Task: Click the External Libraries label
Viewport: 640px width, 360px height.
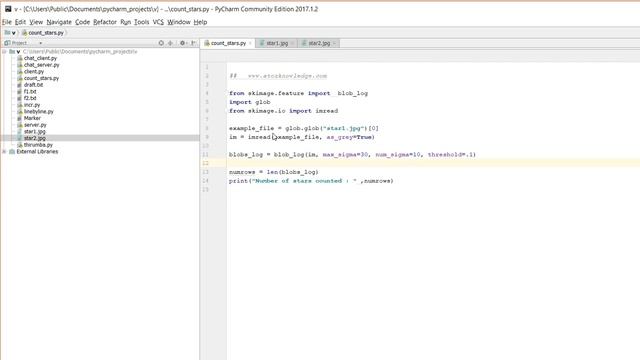Action: pyautogui.click(x=37, y=152)
